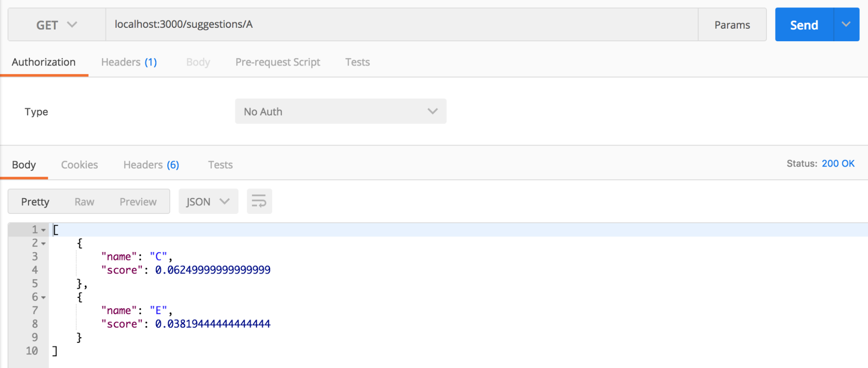Collapse the object at line 6
Screen dimensions: 868x368
[43, 297]
